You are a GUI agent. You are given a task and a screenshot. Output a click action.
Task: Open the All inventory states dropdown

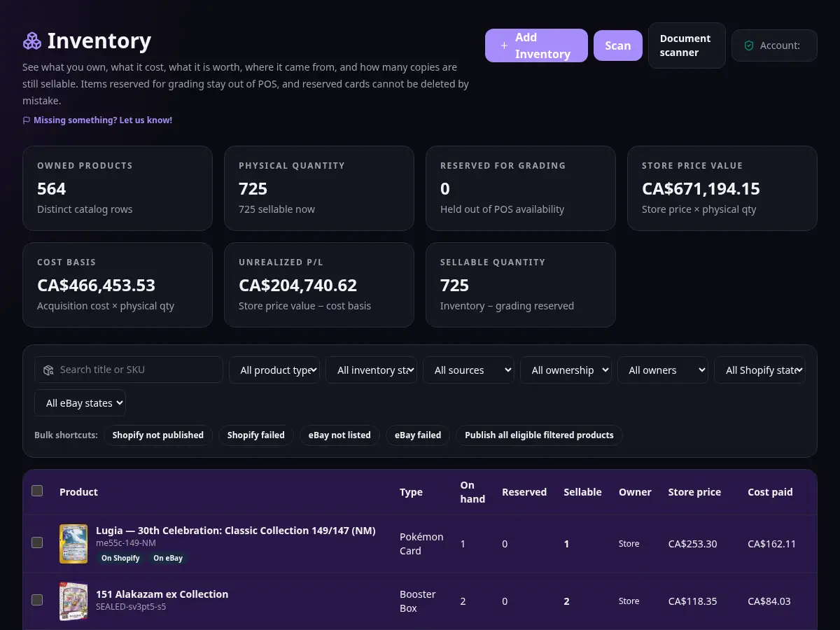click(x=372, y=370)
